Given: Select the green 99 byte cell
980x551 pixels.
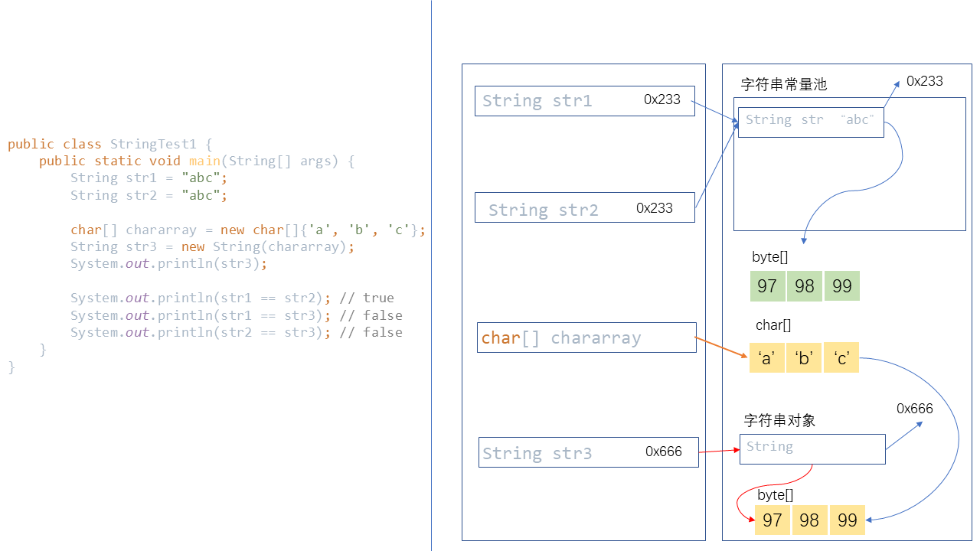Looking at the screenshot, I should (842, 286).
